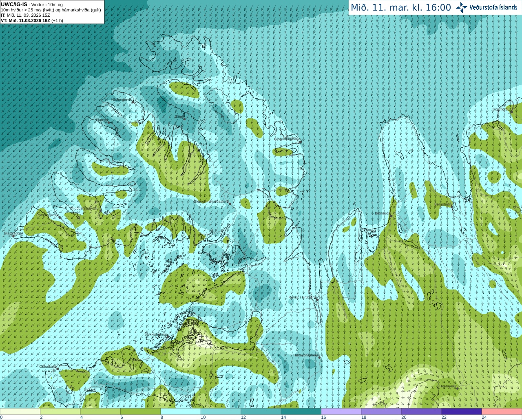Select the Gufuskálar station marker
Screen dimensions: 522x420
click(58, 369)
